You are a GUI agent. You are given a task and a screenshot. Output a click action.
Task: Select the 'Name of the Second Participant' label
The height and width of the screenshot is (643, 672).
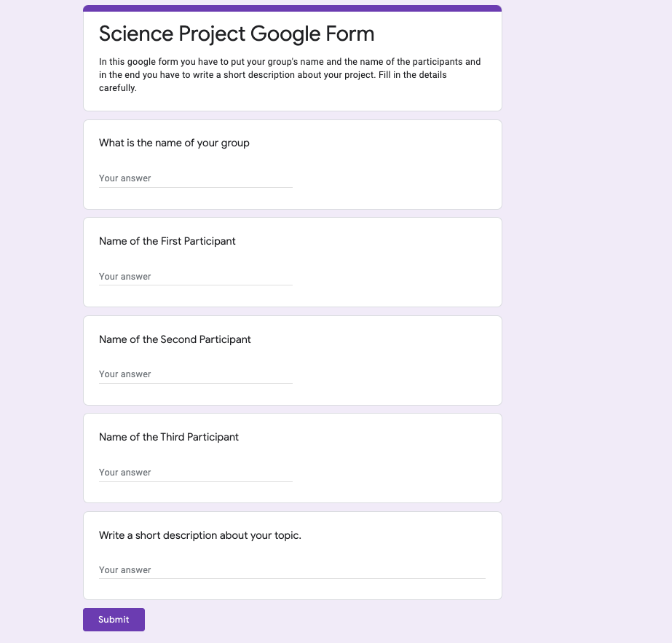[x=175, y=339]
